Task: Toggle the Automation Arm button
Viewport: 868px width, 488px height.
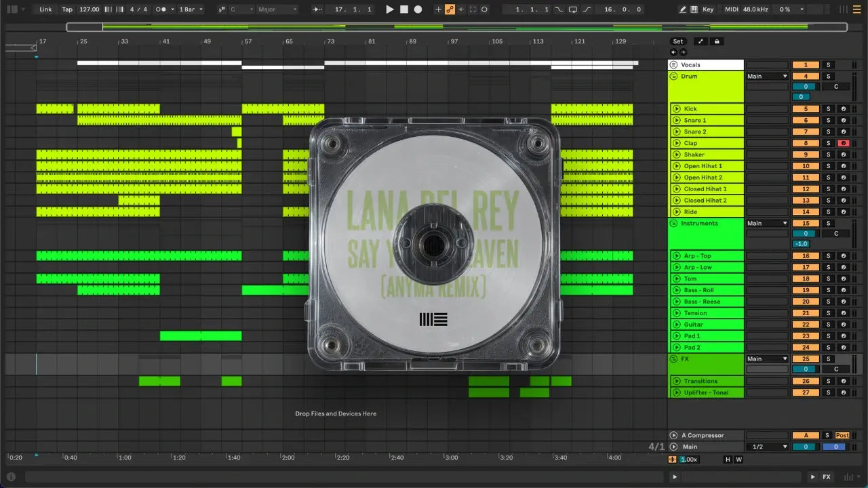Action: click(x=449, y=9)
